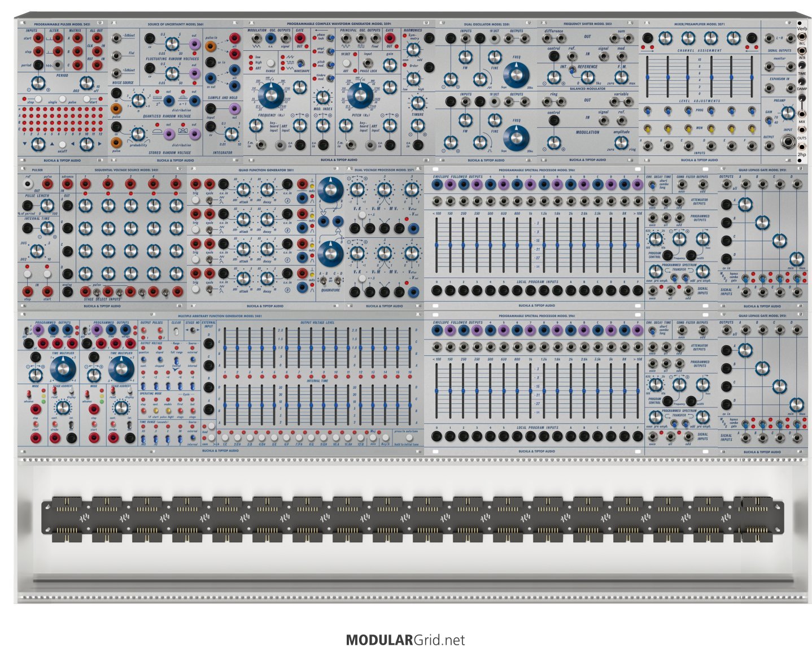Click the first channel level fader on Mixer/Preamplifier
Viewport: 812px width, 652px height.
tap(647, 76)
